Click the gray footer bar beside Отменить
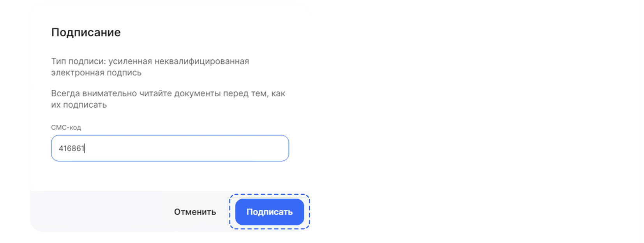Image resolution: width=644 pixels, height=243 pixels. pyautogui.click(x=97, y=211)
